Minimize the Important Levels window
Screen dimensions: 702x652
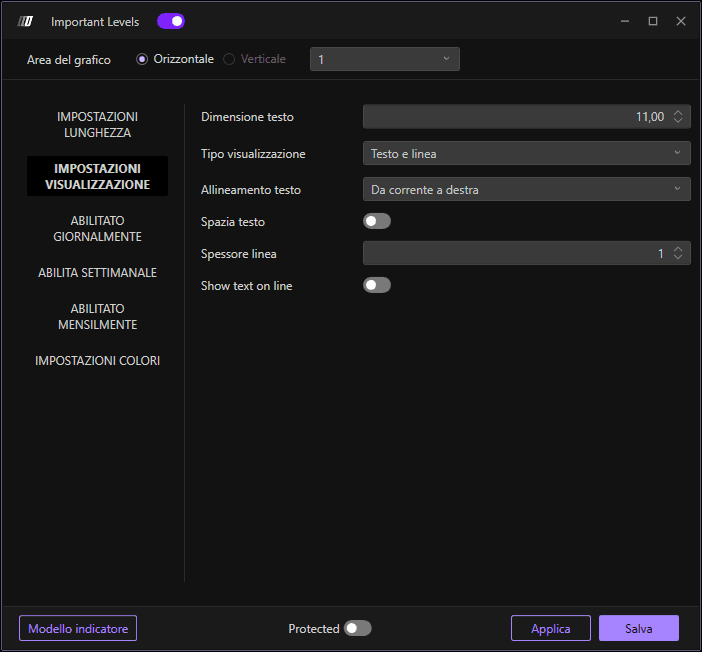[x=625, y=21]
